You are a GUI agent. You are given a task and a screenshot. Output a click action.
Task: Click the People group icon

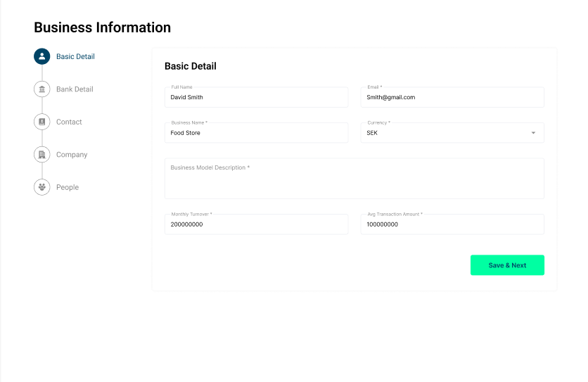coord(42,187)
